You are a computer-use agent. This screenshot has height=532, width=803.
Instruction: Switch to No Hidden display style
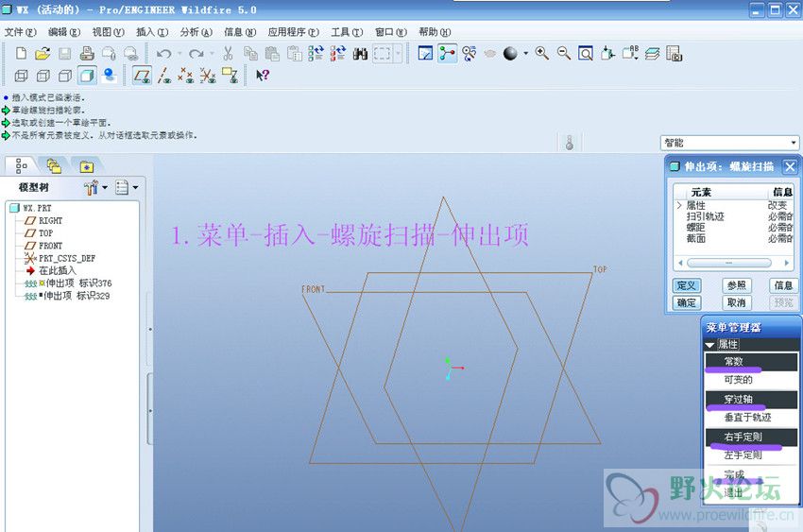(x=65, y=76)
